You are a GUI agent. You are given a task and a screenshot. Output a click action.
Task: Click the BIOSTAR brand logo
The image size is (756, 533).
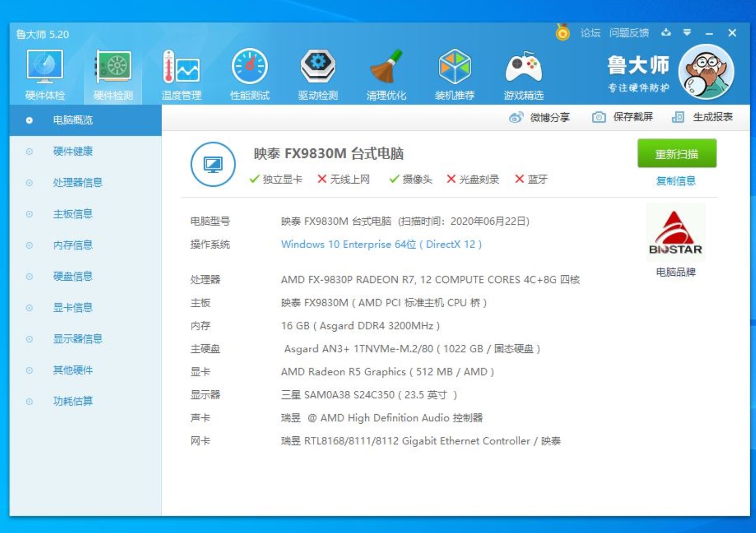(x=675, y=233)
